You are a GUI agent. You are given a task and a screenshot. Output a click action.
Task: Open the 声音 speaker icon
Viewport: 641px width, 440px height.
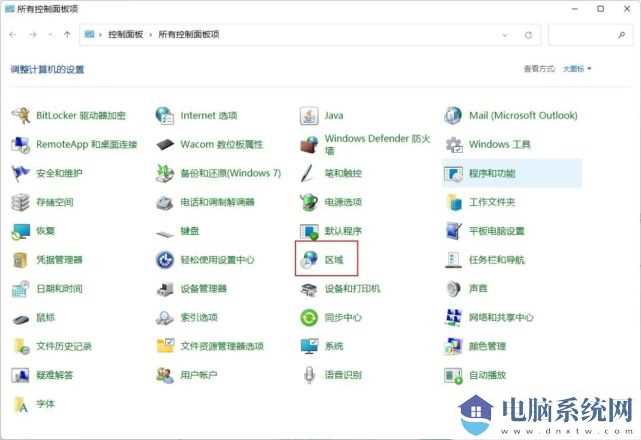click(x=453, y=289)
